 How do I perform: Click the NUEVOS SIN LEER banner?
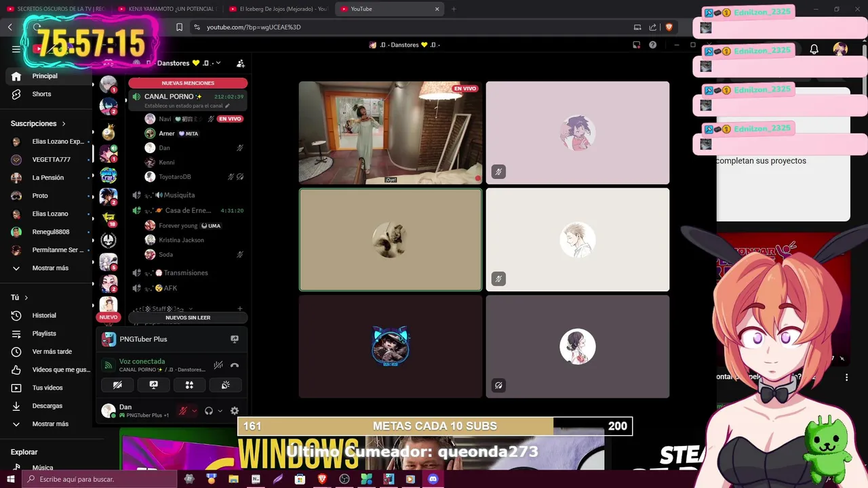click(x=188, y=317)
